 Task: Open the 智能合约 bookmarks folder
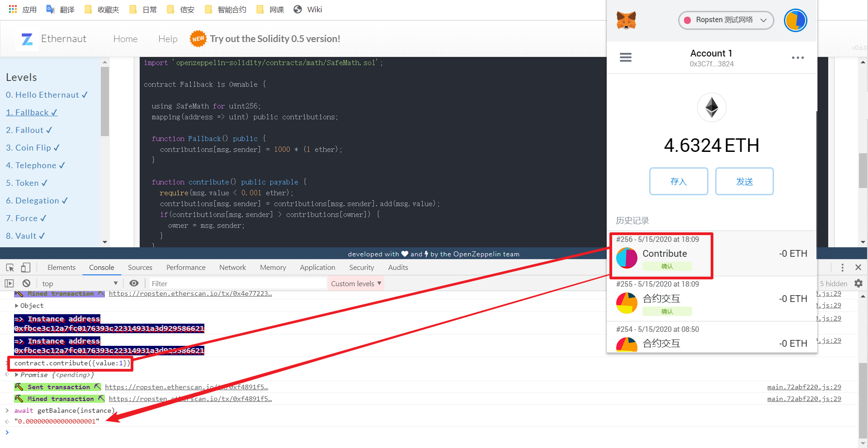[x=226, y=9]
